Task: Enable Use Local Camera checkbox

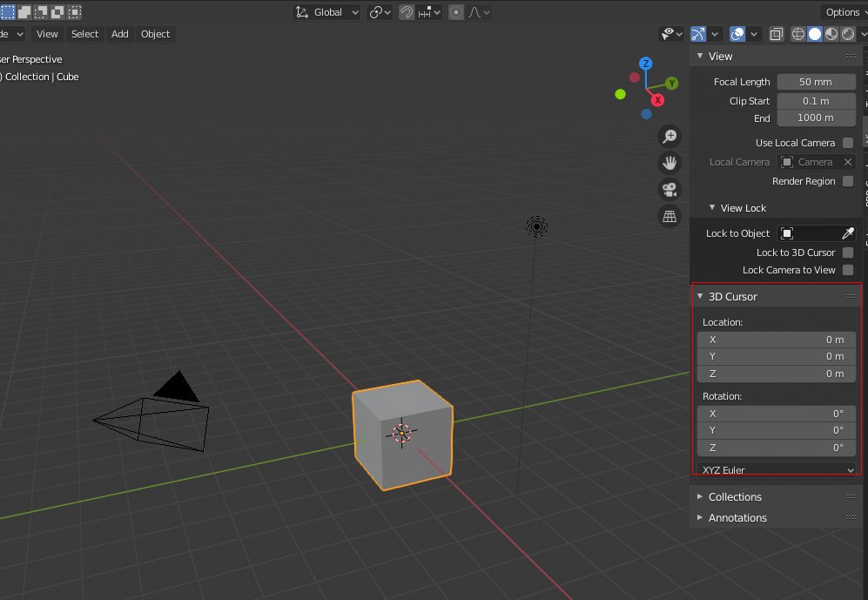Action: coord(847,143)
